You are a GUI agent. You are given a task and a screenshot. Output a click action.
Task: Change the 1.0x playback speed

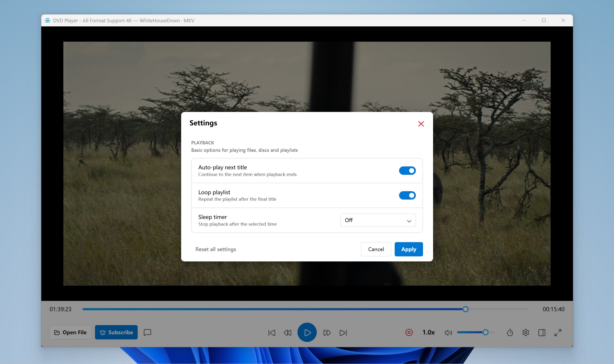click(428, 332)
